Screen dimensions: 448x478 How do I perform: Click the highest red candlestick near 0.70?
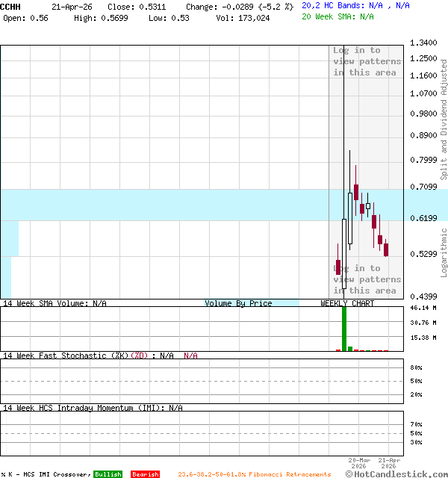click(x=356, y=192)
